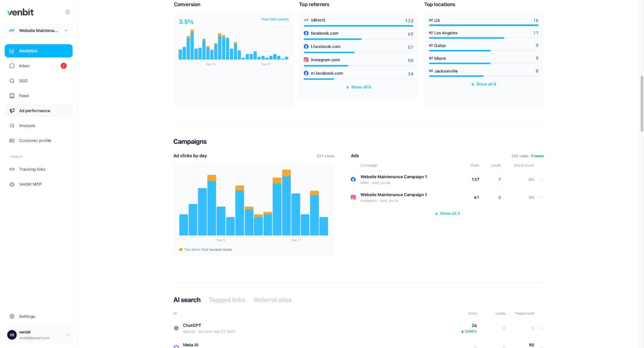Click the 221 clicks total label

coord(325,156)
